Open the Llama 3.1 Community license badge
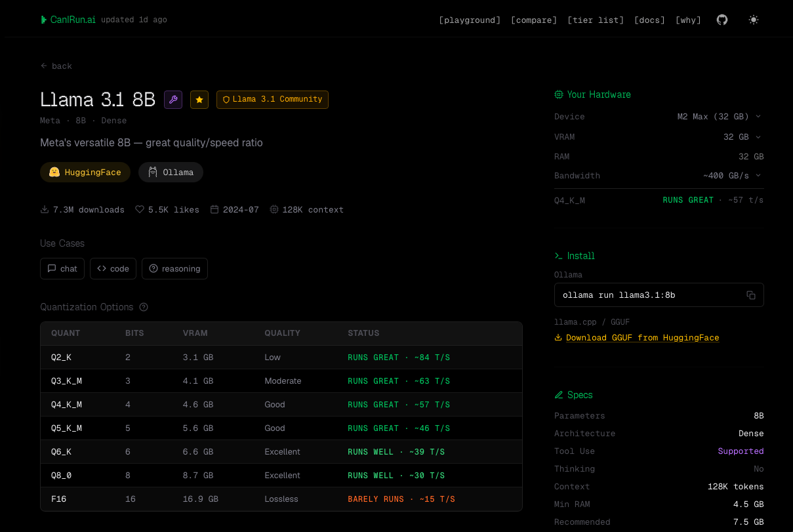793x532 pixels. (x=272, y=100)
